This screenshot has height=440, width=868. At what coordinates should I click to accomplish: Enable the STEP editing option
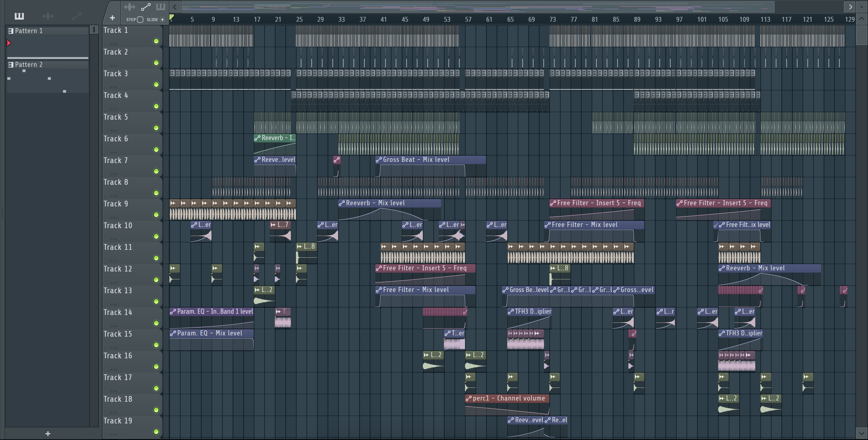[x=140, y=20]
